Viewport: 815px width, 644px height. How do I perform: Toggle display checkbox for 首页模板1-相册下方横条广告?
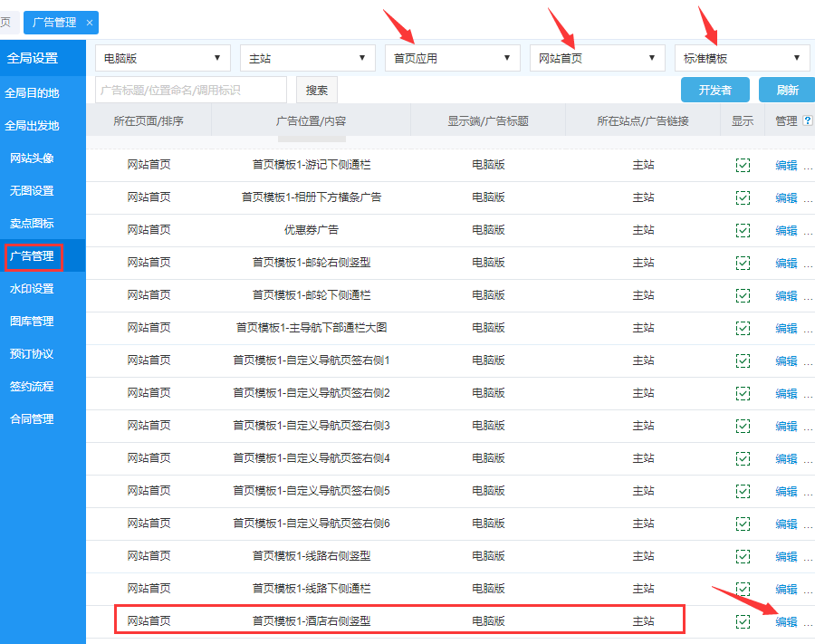743,197
